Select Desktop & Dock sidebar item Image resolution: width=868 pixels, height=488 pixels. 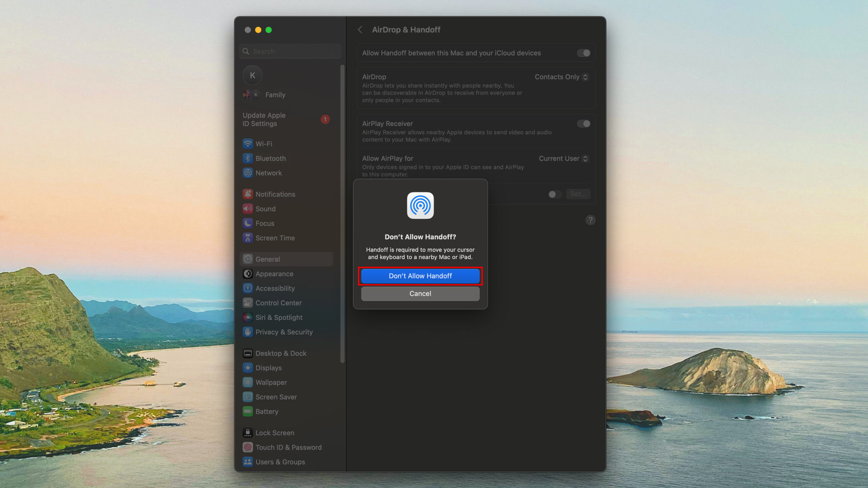(280, 353)
